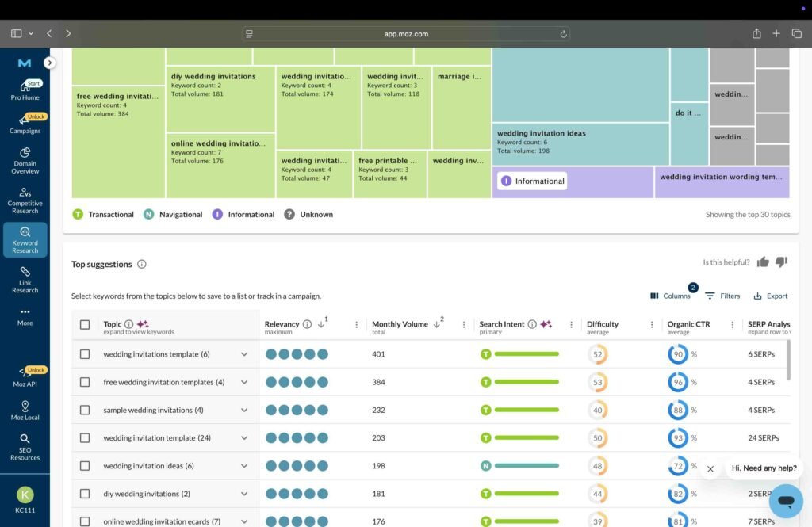Click the thumbs down icon
The image size is (812, 527).
click(x=781, y=262)
